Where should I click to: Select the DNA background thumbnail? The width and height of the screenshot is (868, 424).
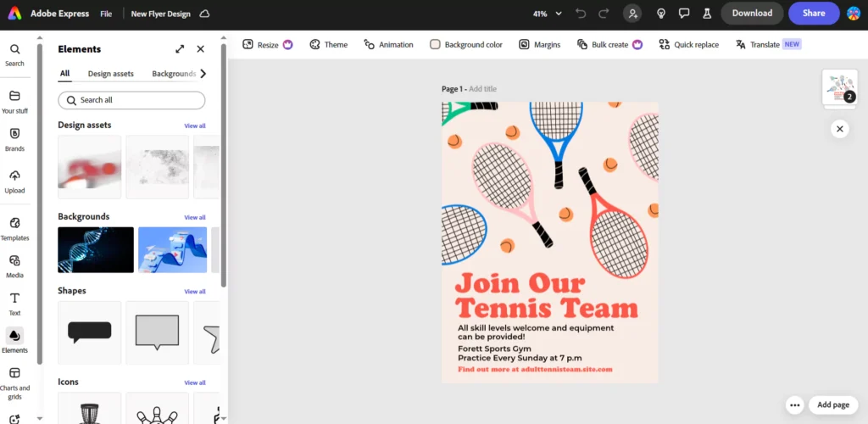click(x=96, y=249)
